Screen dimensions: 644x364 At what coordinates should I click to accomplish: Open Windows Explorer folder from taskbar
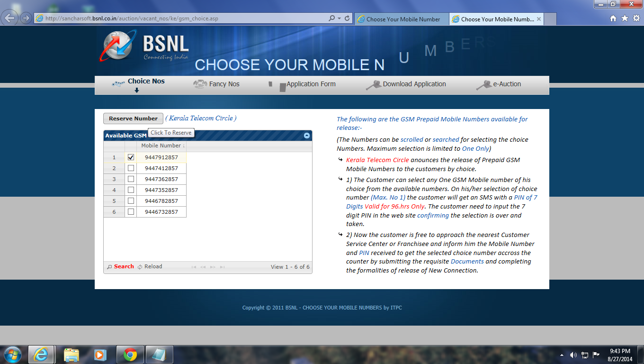coord(72,355)
